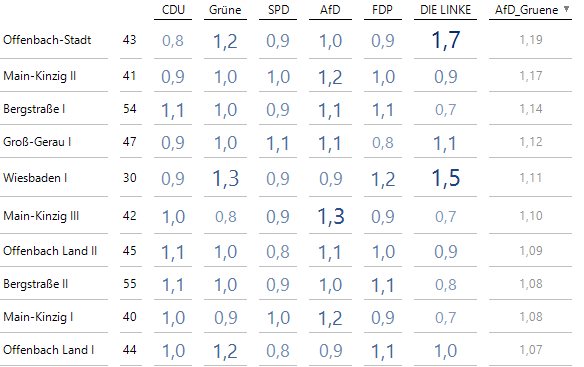Image resolution: width=584 pixels, height=367 pixels.
Task: Click DIE LINKE value 1,7 for Offenbach-Stadt
Action: [445, 40]
